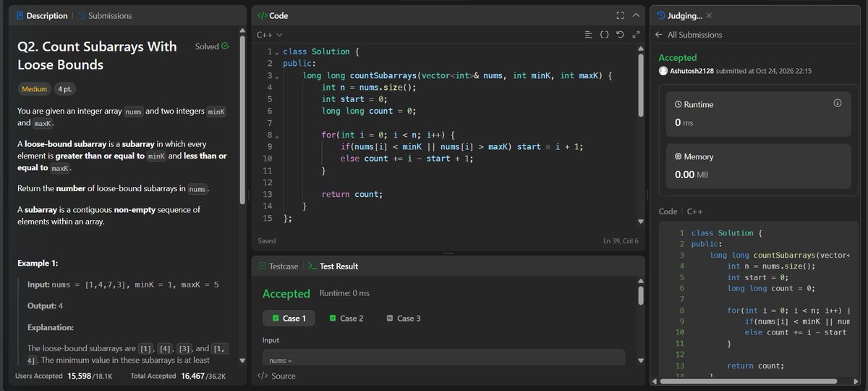
Task: Select the Judging tab in right panel
Action: click(x=679, y=15)
